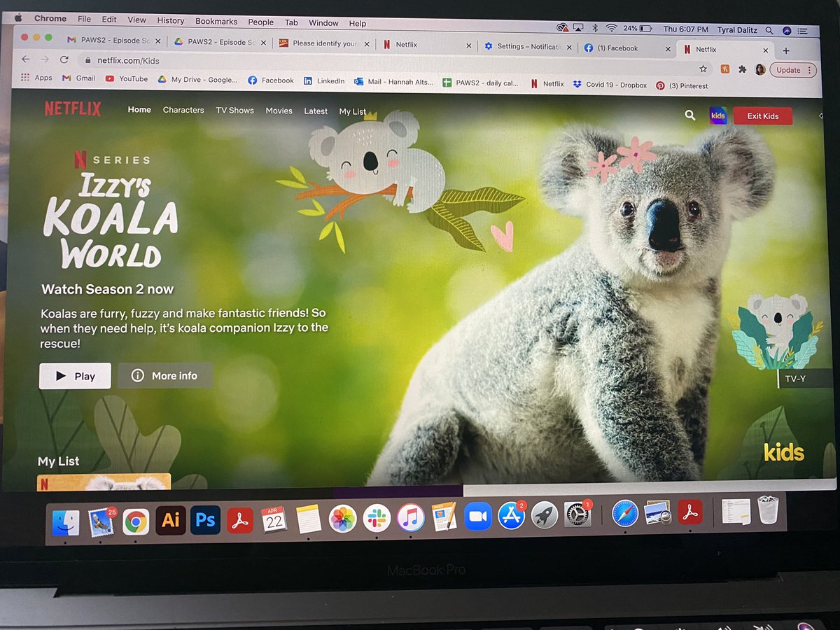
Task: Open System Preferences from the Dock
Action: [578, 514]
